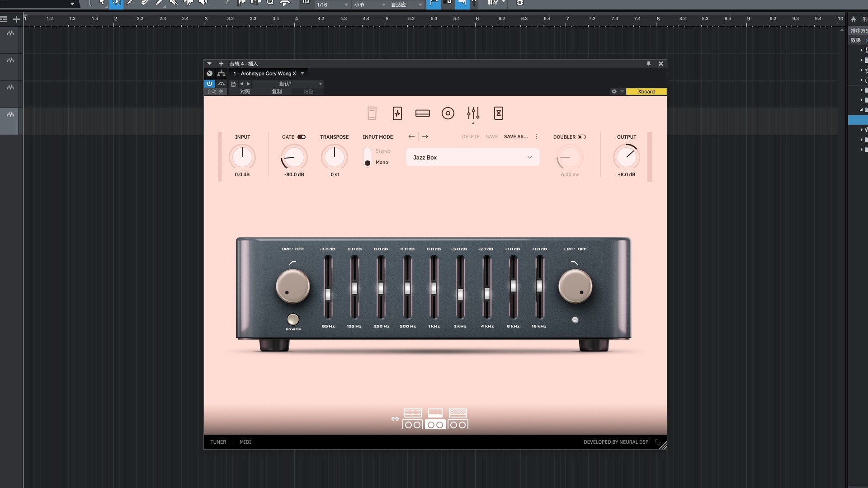Image resolution: width=868 pixels, height=488 pixels.
Task: Open the MIDI tab
Action: coord(245,442)
